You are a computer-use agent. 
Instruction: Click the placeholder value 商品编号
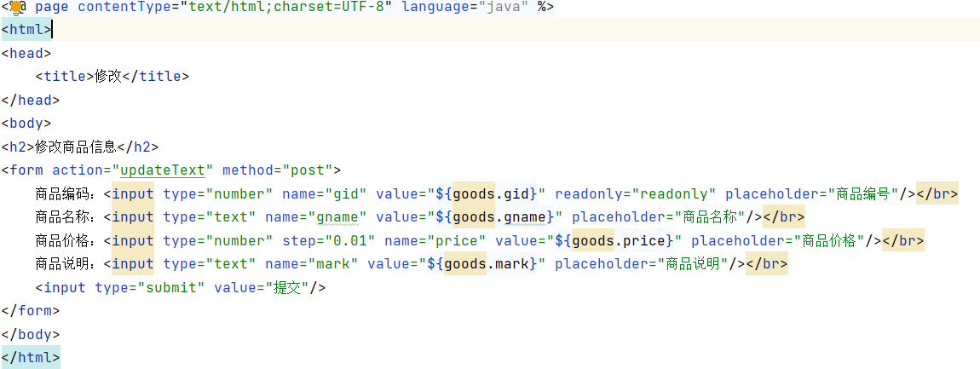[863, 194]
